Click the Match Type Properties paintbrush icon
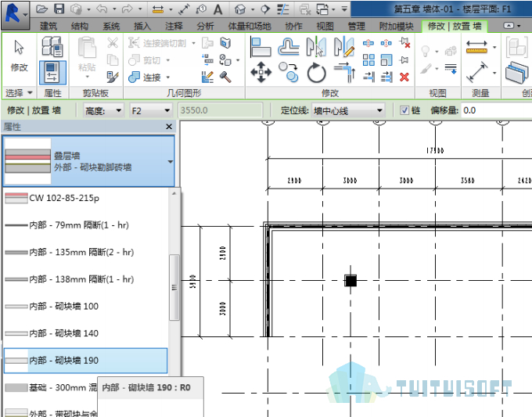This screenshot has width=532, height=417. click(113, 77)
